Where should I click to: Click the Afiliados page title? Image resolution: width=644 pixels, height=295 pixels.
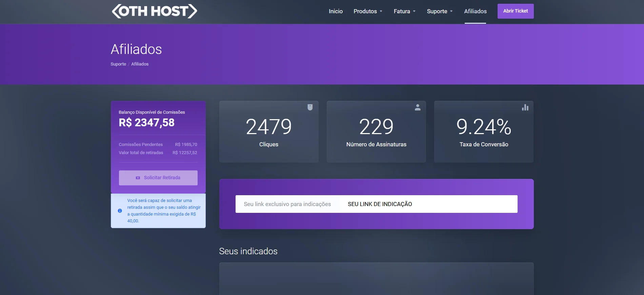(136, 50)
